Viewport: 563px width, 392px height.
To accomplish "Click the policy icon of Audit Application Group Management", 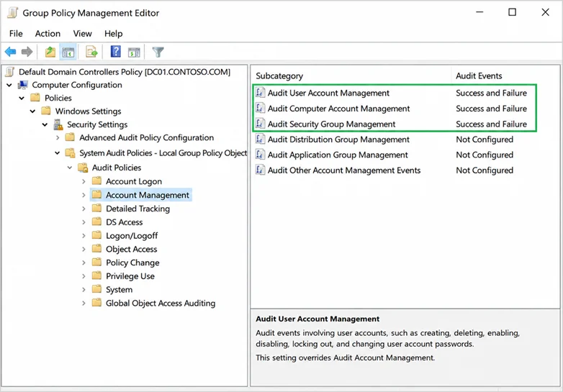I will pos(261,155).
